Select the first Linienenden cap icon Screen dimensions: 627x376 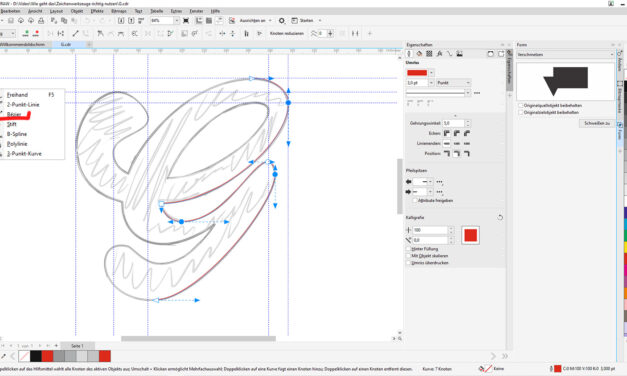447,143
